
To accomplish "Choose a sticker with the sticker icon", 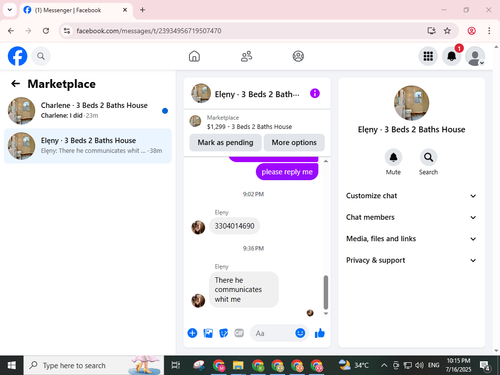I will pos(224,333).
